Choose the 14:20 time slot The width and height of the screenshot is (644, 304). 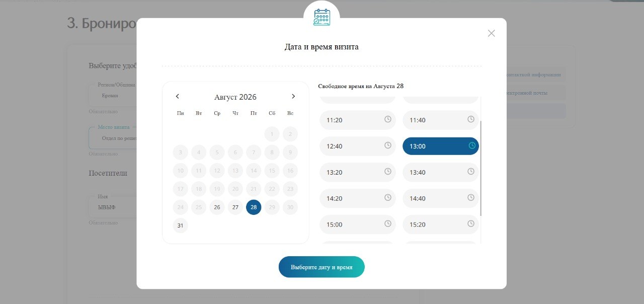(358, 198)
